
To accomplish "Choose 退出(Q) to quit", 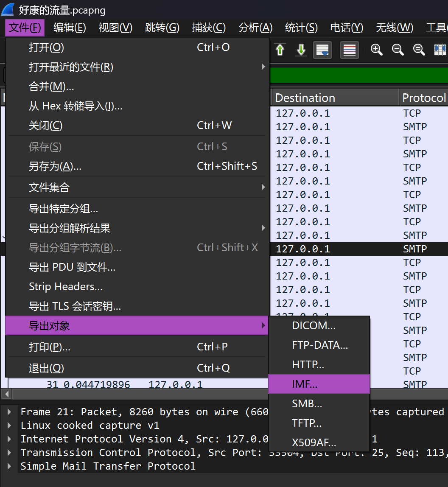I will click(x=137, y=368).
